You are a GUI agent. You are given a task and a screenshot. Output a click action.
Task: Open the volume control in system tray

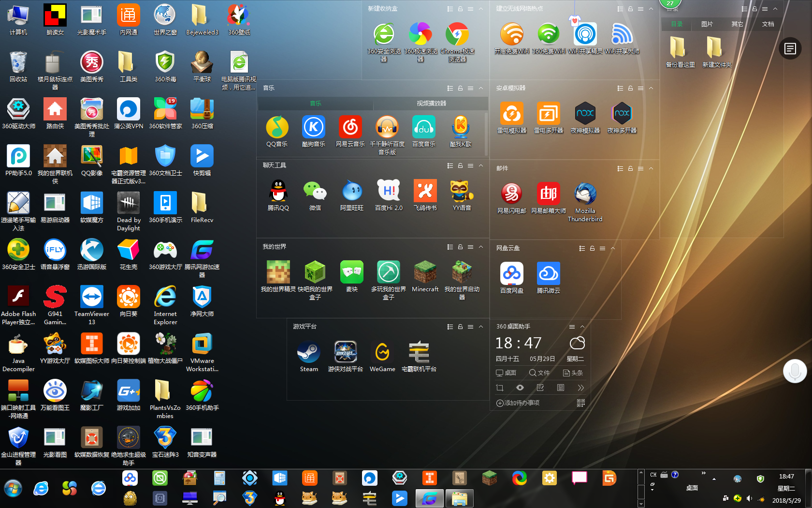click(x=749, y=498)
